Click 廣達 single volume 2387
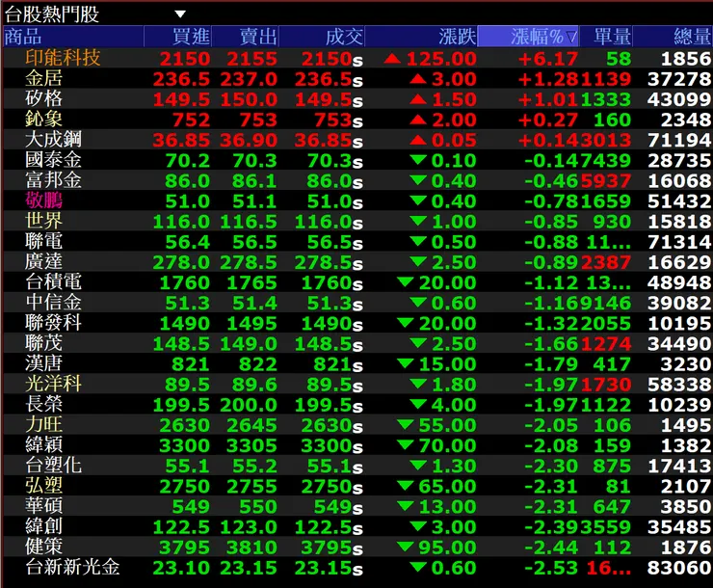This screenshot has width=713, height=588. [x=606, y=262]
